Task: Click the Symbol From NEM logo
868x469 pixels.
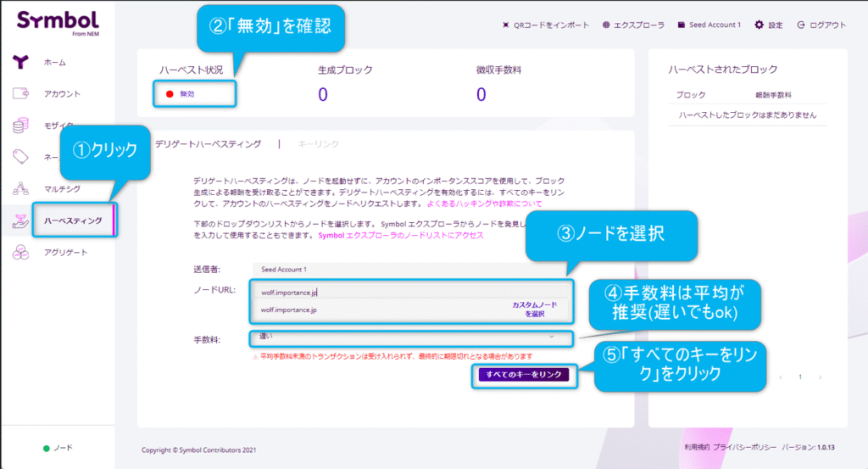Action: [x=58, y=23]
